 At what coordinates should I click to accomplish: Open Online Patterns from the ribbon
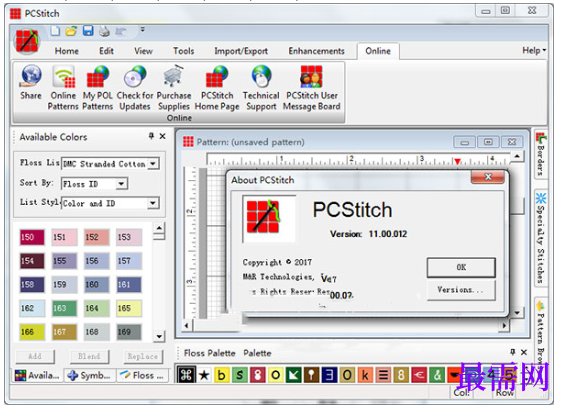64,76
